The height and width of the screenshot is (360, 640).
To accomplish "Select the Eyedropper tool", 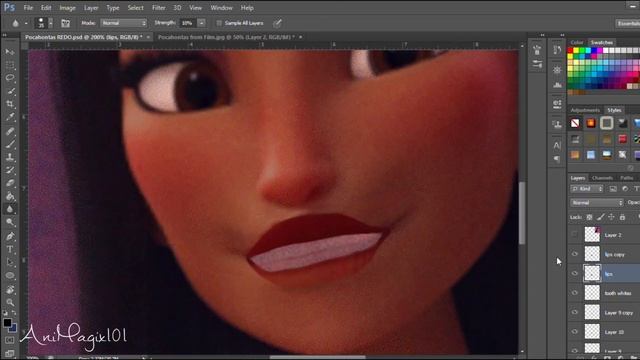I will tap(10, 117).
